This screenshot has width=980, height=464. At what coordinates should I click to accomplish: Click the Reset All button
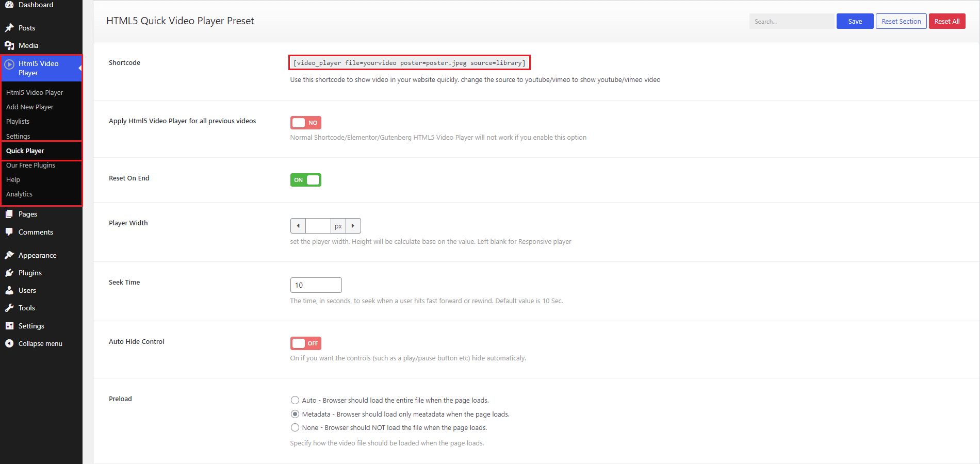(947, 21)
